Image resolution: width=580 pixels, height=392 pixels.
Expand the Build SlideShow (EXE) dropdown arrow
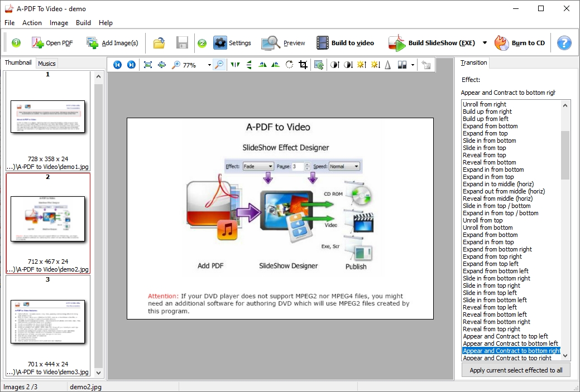point(485,43)
